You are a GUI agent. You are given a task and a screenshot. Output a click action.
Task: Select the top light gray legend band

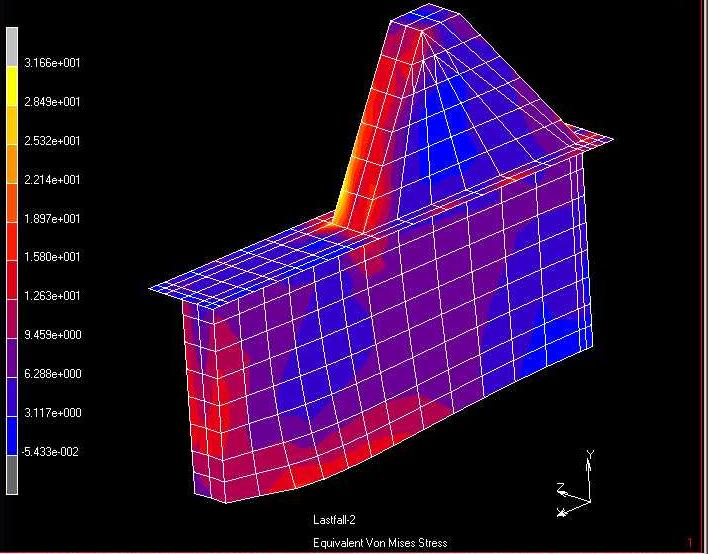click(x=12, y=47)
